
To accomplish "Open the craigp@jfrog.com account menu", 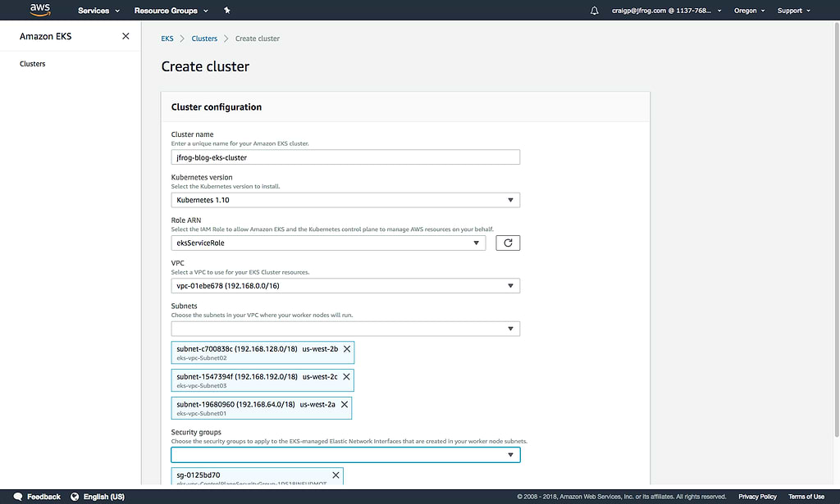I will click(666, 10).
